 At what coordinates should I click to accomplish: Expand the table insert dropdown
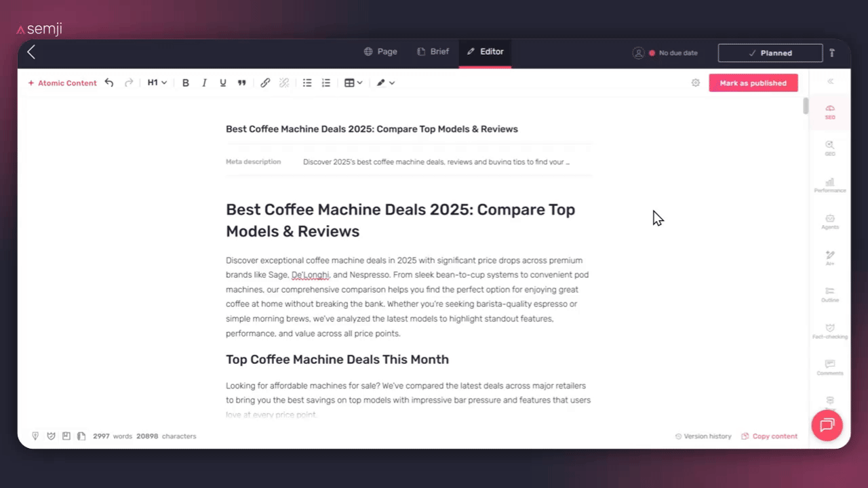coord(353,83)
